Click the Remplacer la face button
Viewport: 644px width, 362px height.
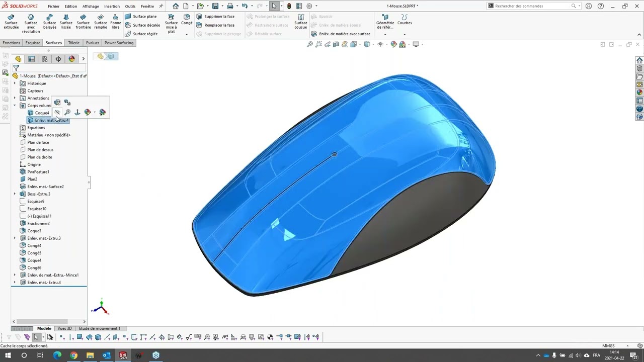point(215,25)
